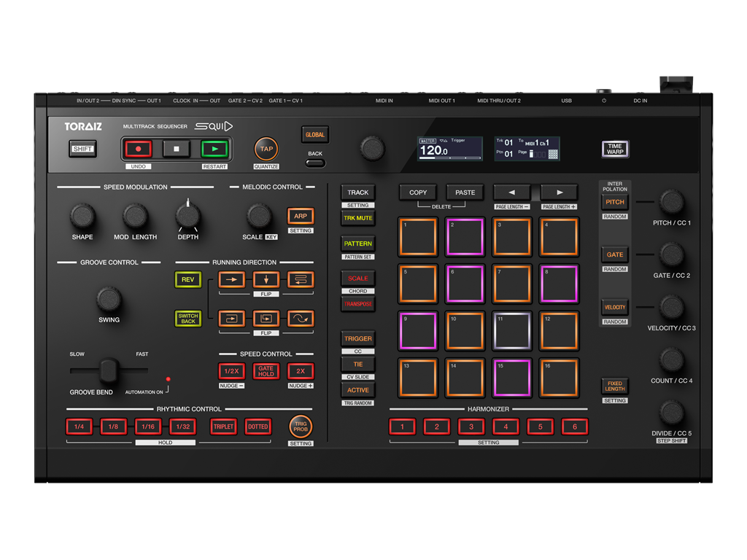Viewport: 747px width, 560px height.
Task: Open the GLOBAL settings
Action: click(x=314, y=134)
